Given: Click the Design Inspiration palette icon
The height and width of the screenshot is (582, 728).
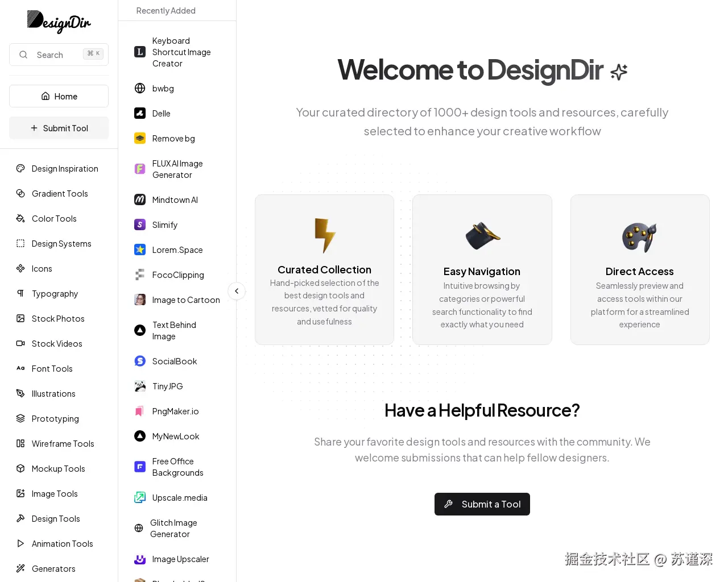Looking at the screenshot, I should tap(20, 168).
